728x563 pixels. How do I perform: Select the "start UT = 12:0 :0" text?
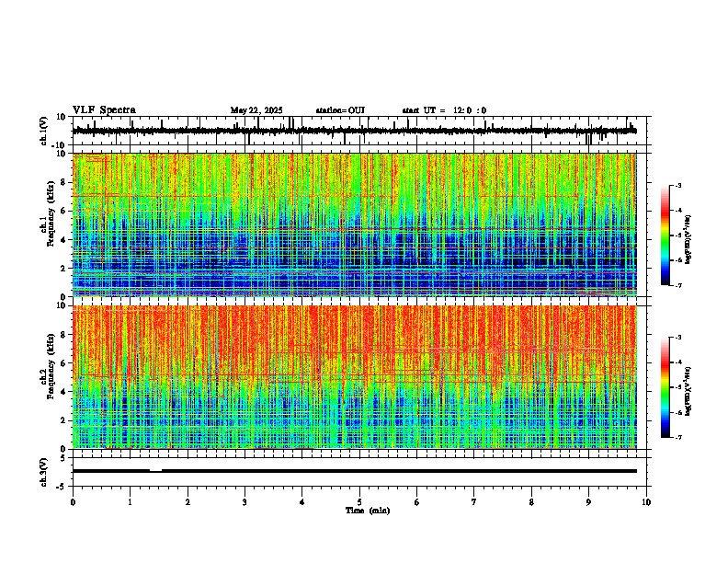(444, 110)
